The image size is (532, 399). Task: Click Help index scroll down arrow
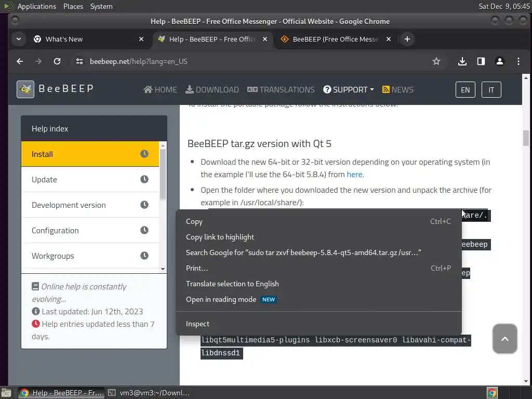pos(163,269)
